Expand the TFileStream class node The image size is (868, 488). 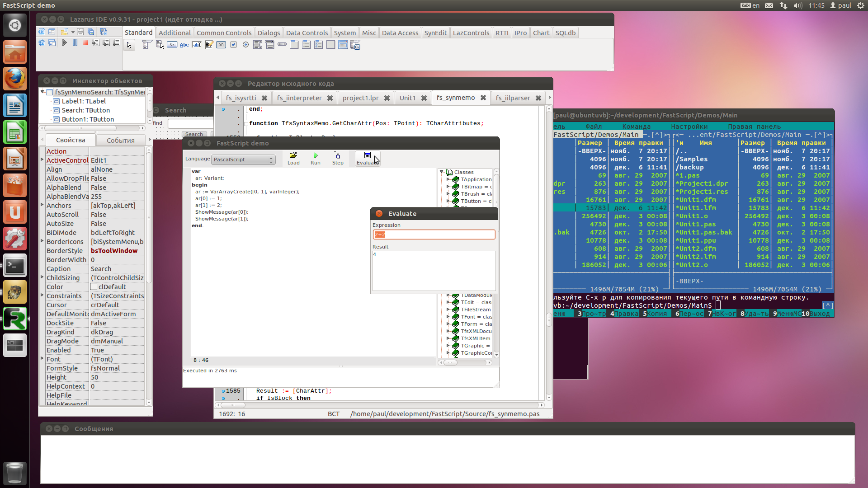click(x=448, y=310)
